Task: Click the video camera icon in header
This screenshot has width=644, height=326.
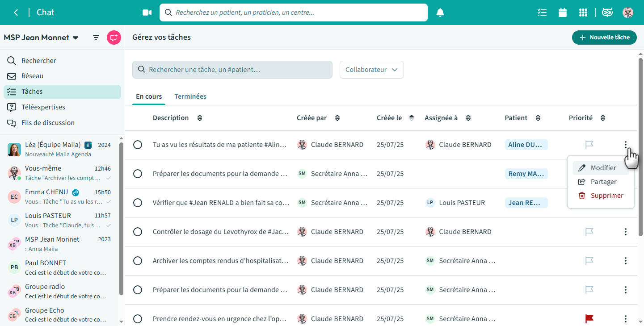Action: point(147,13)
